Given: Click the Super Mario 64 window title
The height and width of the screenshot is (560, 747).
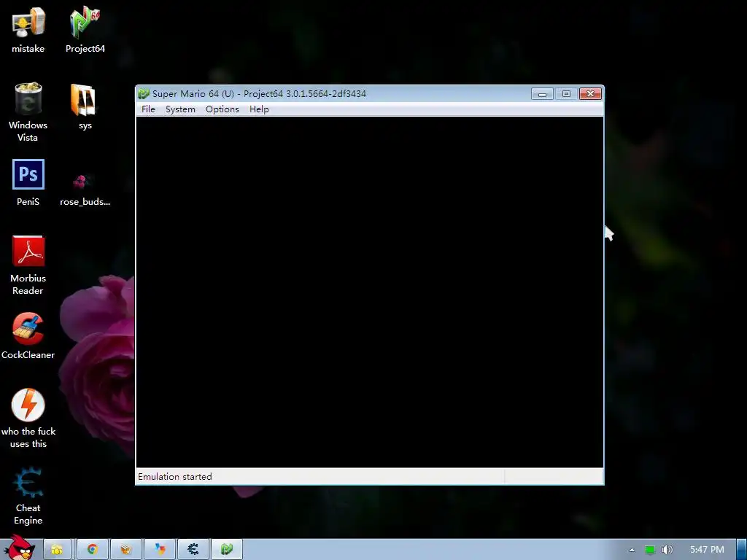Looking at the screenshot, I should pos(259,94).
